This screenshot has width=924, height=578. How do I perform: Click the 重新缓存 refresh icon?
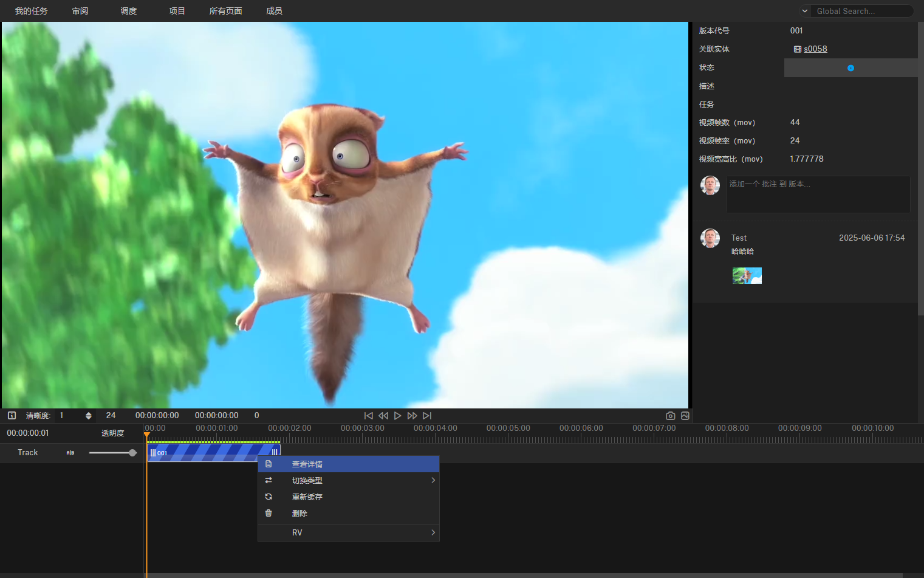(269, 497)
